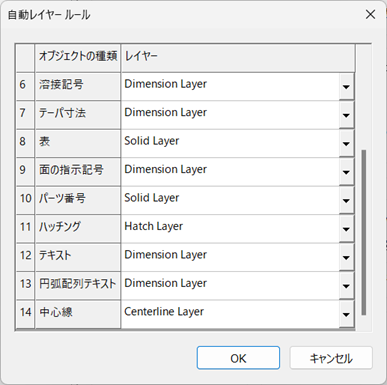Select row number 14 header
This screenshot has width=387, height=385.
25,314
